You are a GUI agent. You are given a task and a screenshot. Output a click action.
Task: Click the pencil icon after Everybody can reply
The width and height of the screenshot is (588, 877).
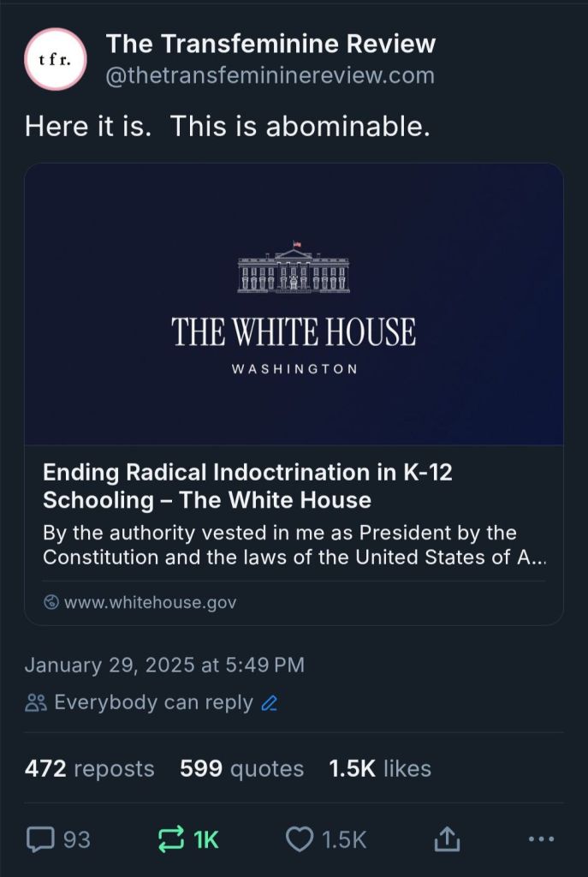(x=268, y=703)
